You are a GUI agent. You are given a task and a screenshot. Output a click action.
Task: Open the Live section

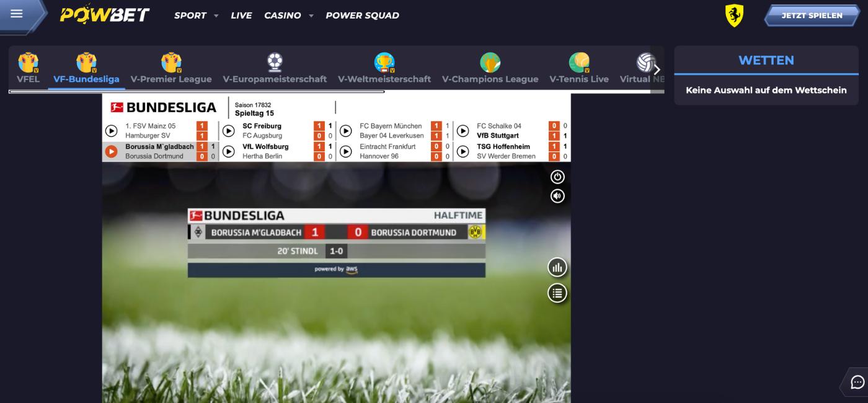pos(241,15)
